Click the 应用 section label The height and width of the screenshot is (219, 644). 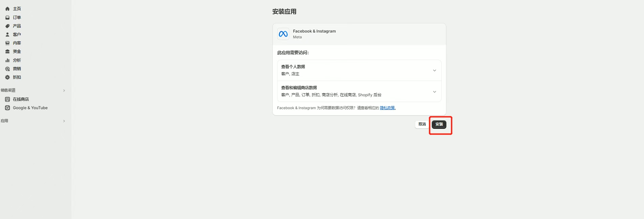tap(4, 121)
